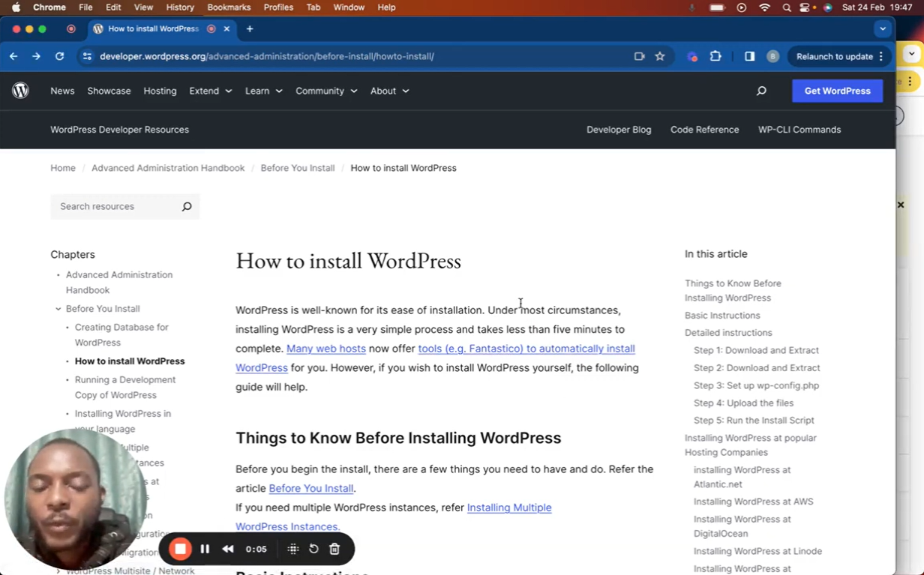Open the Chrome side panel icon
This screenshot has height=575, width=924.
(749, 56)
